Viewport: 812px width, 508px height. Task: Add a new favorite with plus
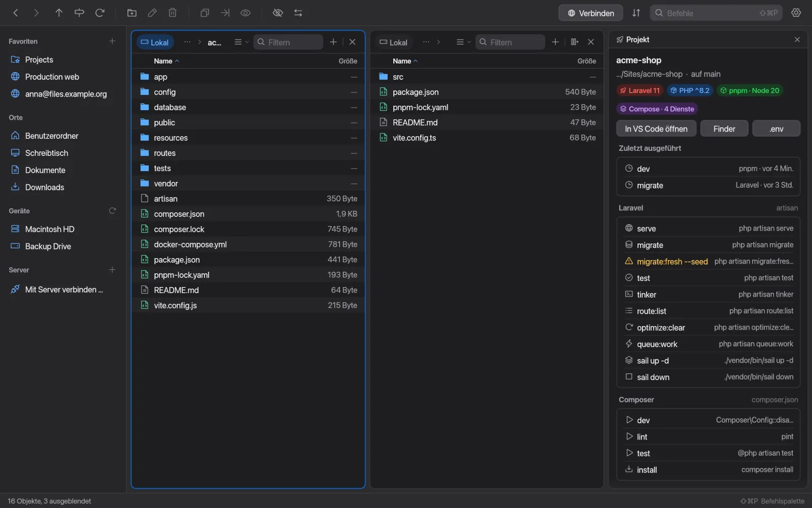[112, 41]
